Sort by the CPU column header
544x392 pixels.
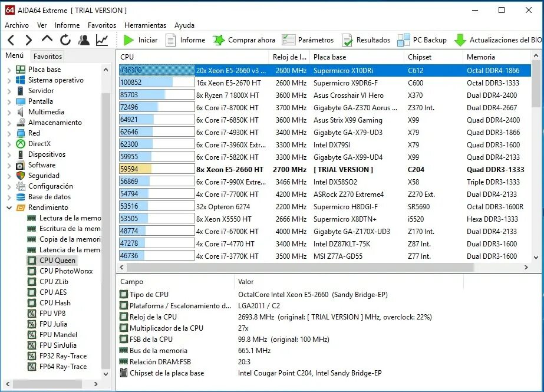coord(193,57)
